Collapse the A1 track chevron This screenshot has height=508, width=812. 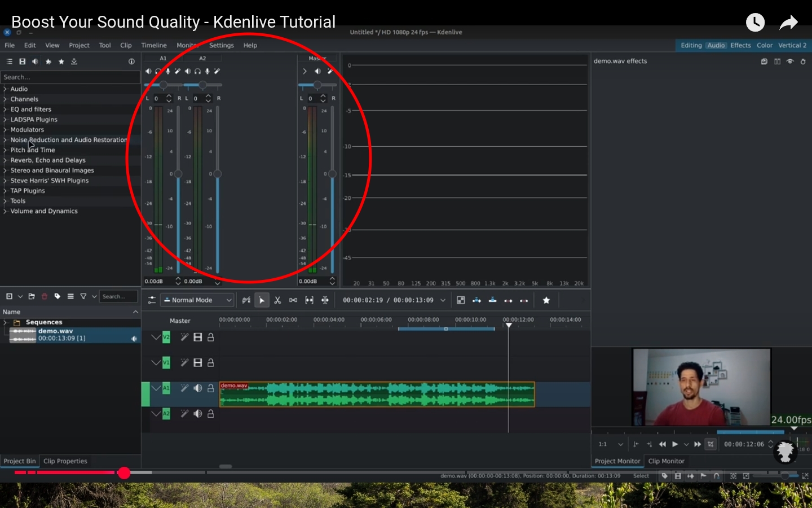tap(156, 388)
